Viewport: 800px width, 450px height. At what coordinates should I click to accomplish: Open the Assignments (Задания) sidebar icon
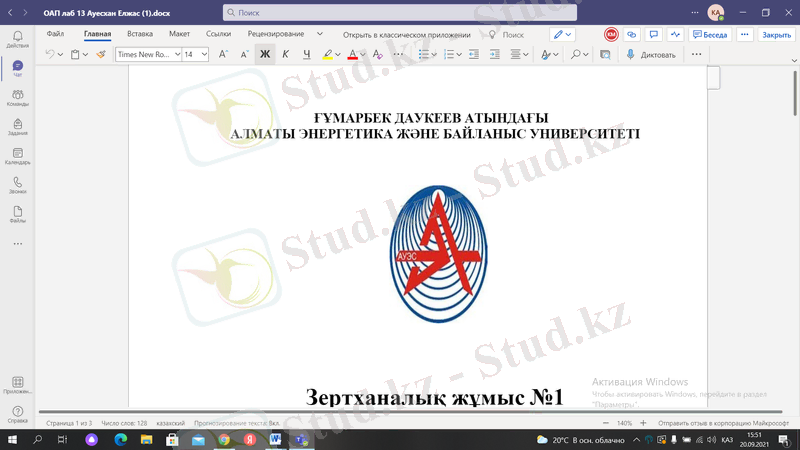click(17, 126)
